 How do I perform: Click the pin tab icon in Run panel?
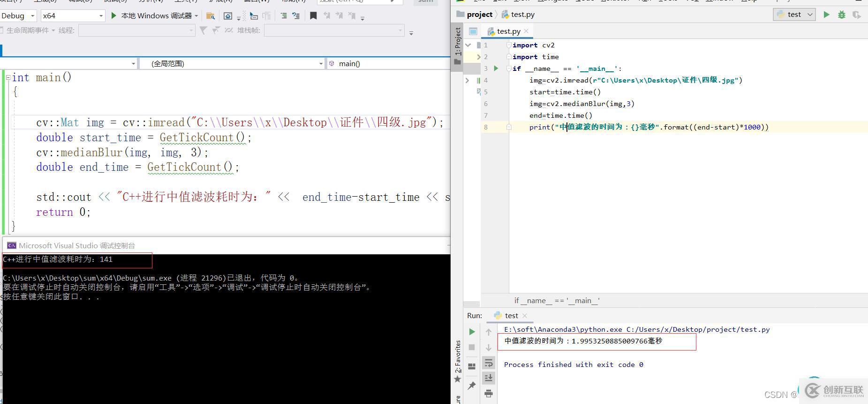click(472, 385)
